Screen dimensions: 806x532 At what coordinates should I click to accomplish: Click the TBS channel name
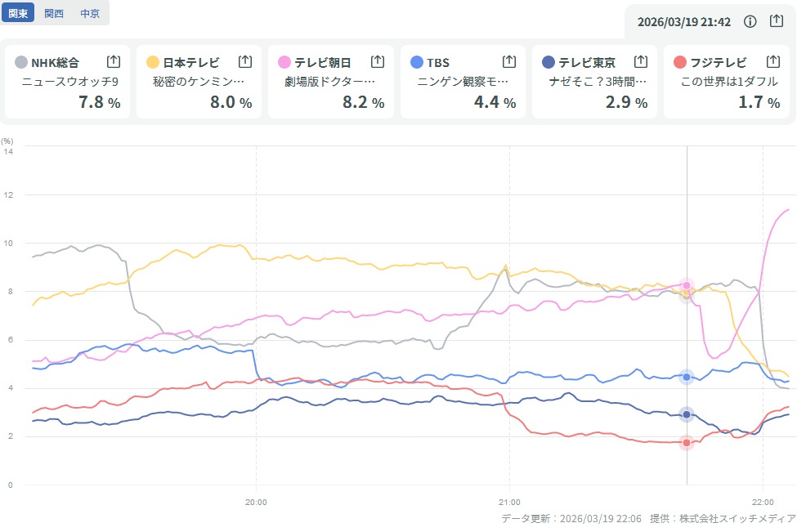(x=438, y=62)
